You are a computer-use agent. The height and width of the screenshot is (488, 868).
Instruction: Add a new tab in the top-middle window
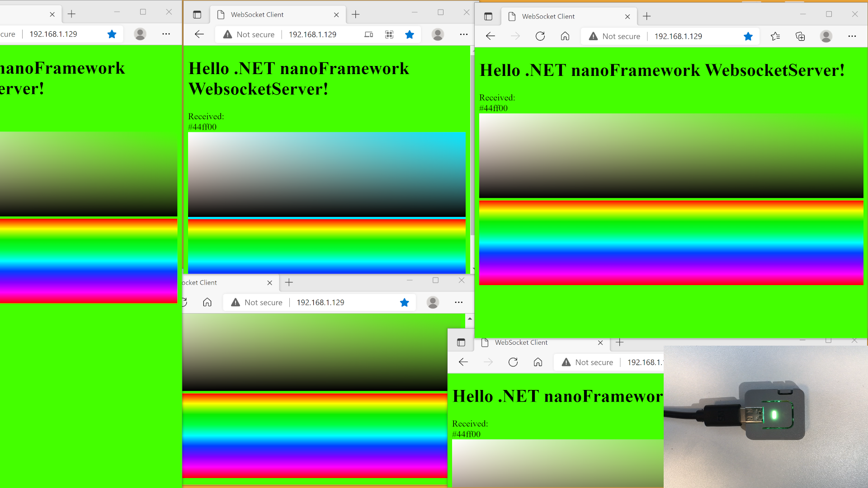356,14
